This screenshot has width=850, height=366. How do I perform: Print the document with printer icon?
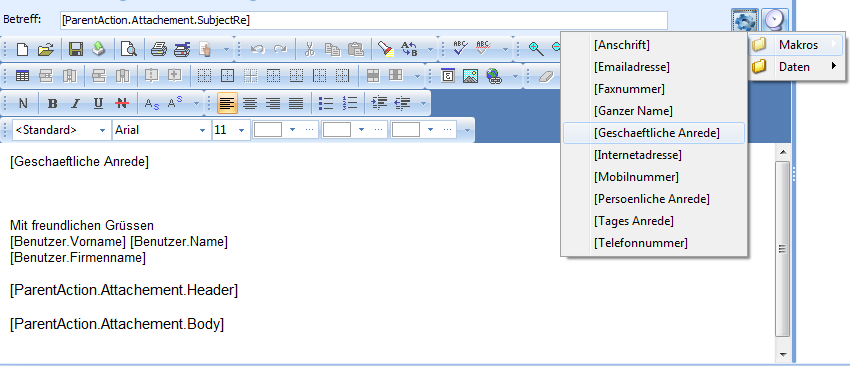(x=158, y=50)
